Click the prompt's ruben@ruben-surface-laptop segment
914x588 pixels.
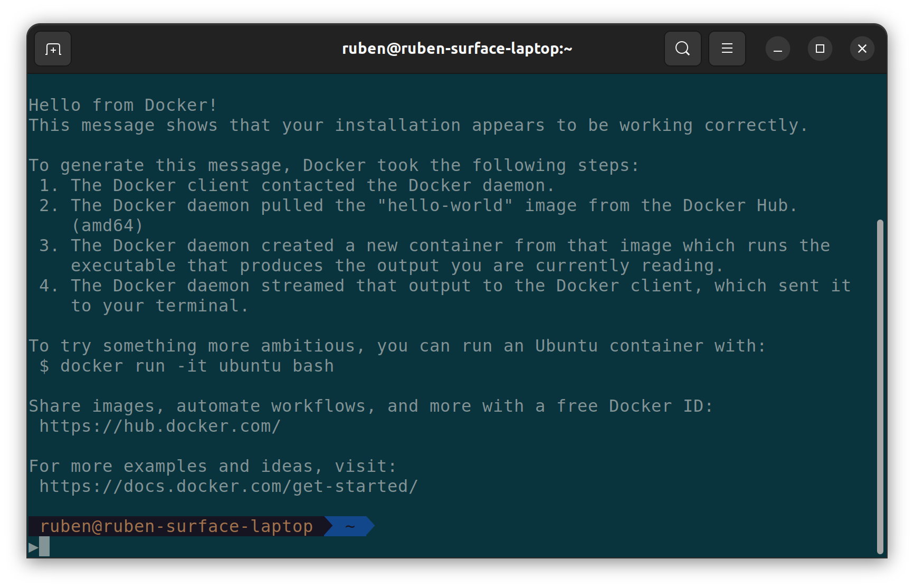(x=176, y=526)
